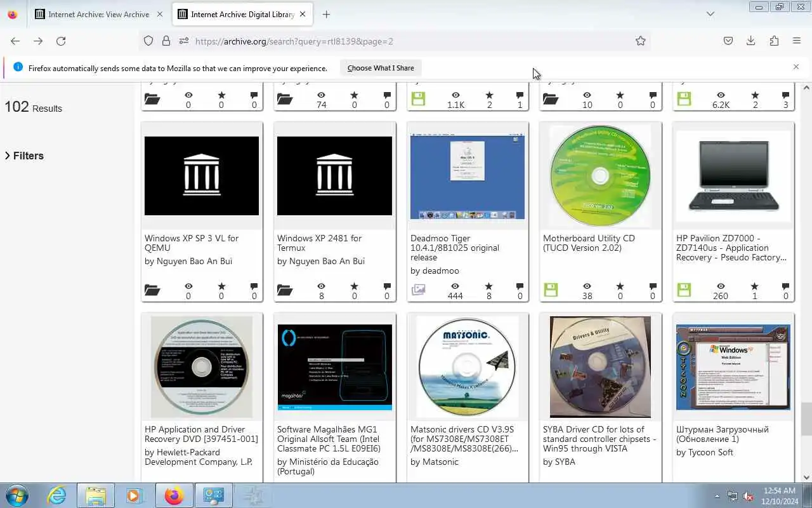Switch to Internet Archive: View Archive tab
The image size is (812, 508).
99,14
